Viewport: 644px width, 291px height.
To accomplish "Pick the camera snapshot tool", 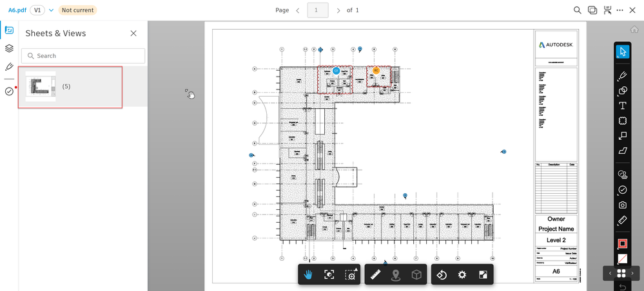I will (x=623, y=205).
